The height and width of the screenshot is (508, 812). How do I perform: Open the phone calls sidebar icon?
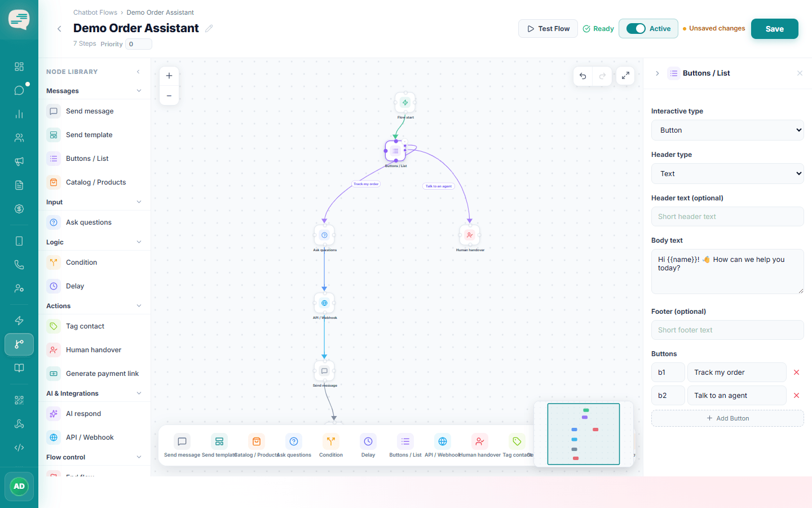[19, 265]
